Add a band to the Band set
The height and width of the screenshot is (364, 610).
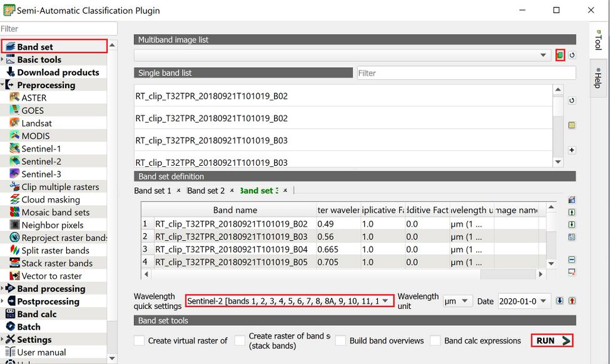pos(570,150)
